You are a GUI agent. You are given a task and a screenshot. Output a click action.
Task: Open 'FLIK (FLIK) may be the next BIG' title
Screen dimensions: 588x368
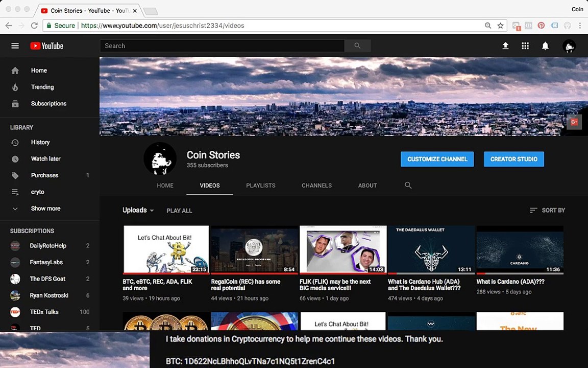click(x=335, y=285)
